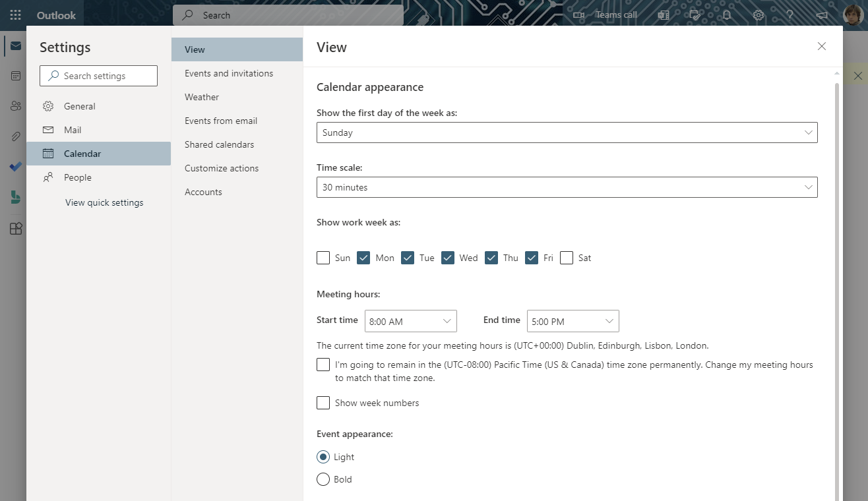Open the Time scale dropdown
Image resolution: width=868 pixels, height=501 pixels.
tap(567, 187)
